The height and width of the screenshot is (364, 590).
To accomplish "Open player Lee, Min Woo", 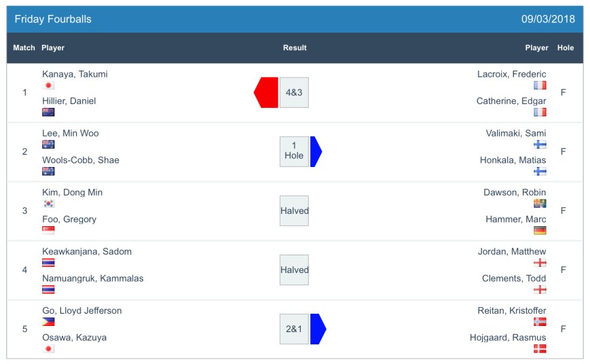I will 71,133.
